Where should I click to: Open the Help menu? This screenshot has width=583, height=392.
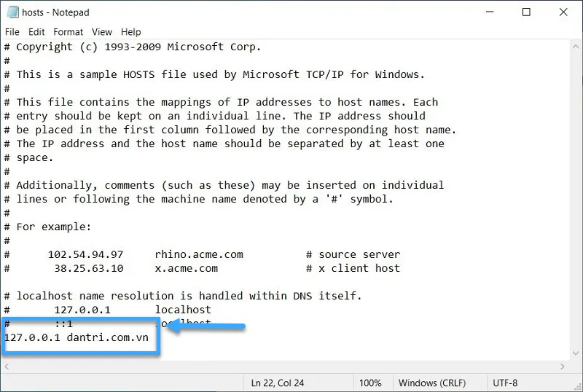pyautogui.click(x=131, y=32)
